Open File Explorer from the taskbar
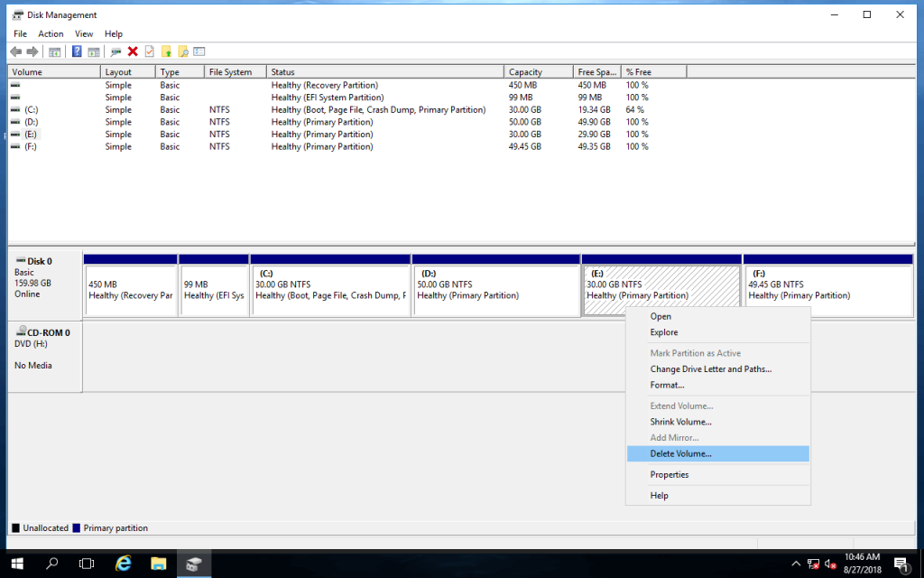The width and height of the screenshot is (924, 578). 159,564
